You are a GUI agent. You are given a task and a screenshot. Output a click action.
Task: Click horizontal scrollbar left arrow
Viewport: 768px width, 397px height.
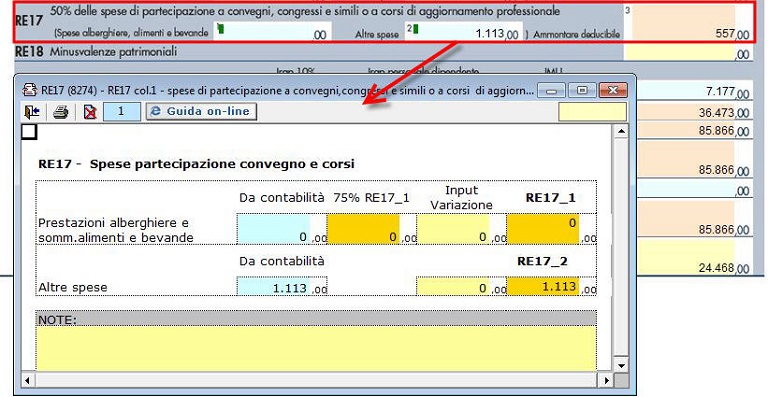27,380
